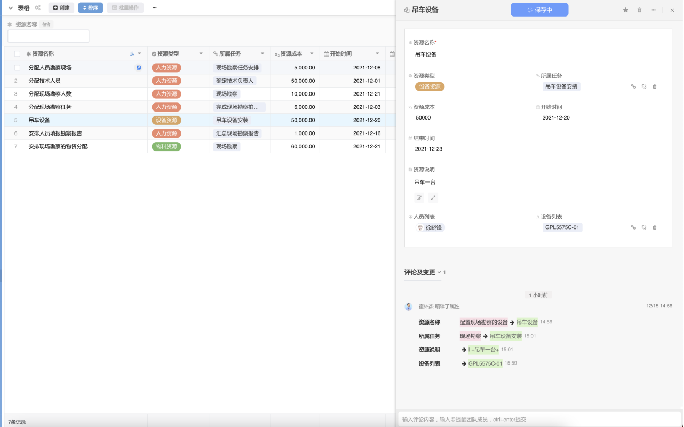Click the resource name cell in row 3

coord(50,94)
